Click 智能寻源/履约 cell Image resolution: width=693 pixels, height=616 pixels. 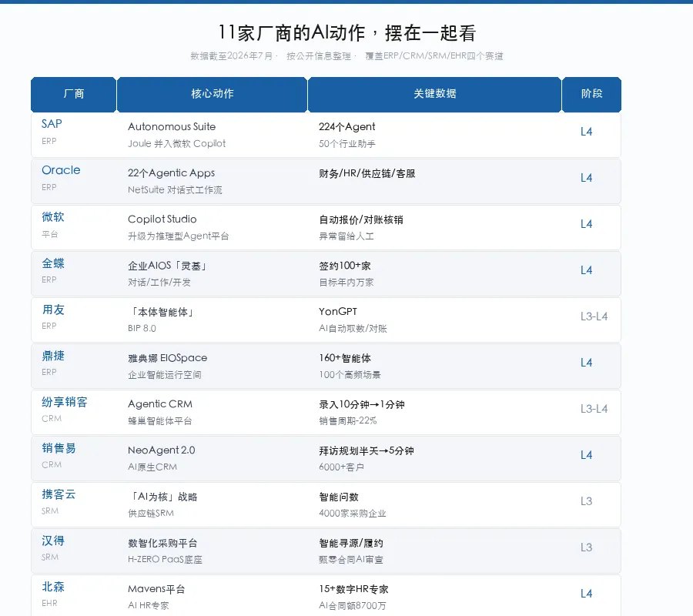(351, 543)
